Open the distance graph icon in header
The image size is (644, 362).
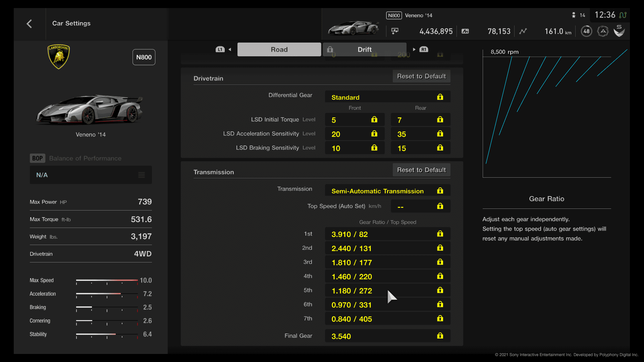pos(523,31)
